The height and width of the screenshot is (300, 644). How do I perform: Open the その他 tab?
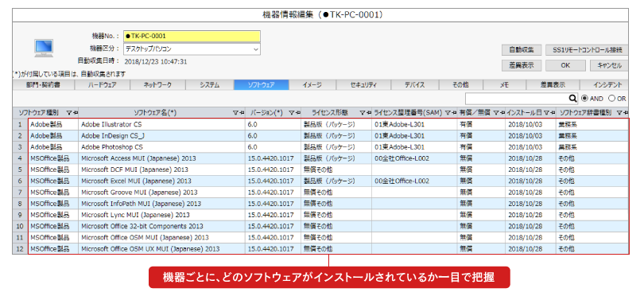coord(461,85)
